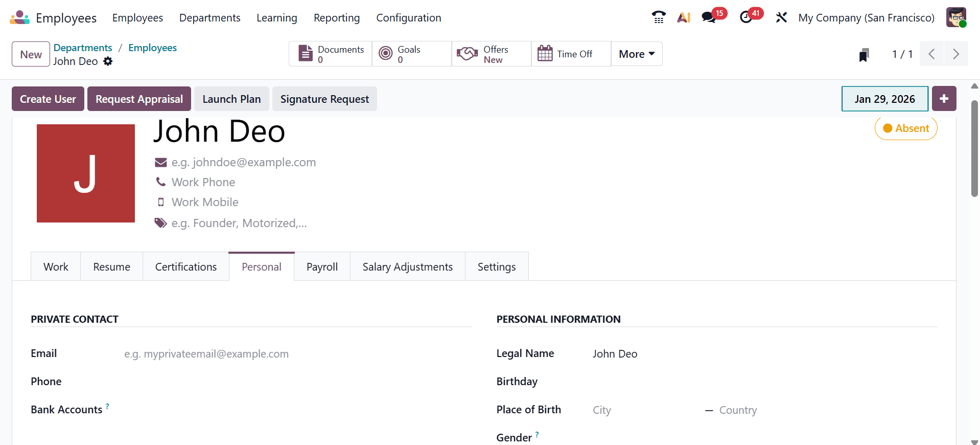Open Configuration top menu
This screenshot has height=445, width=980.
(409, 18)
